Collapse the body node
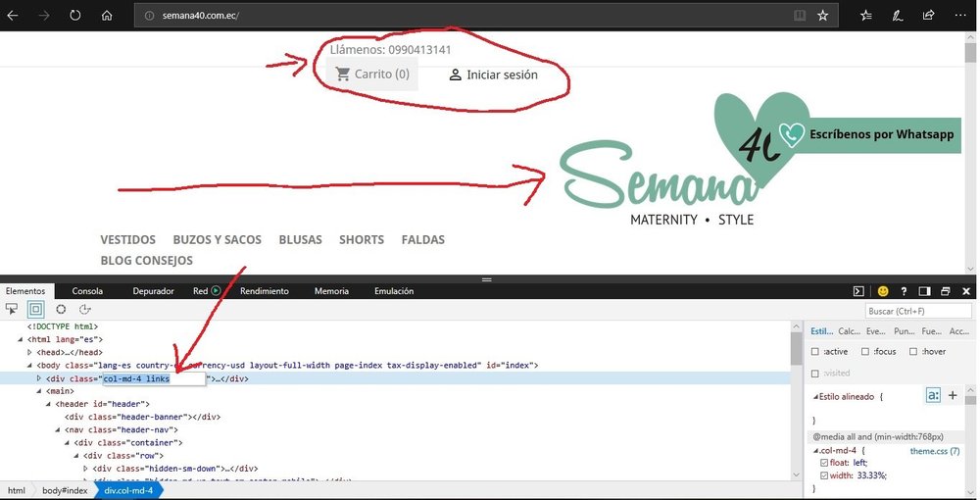Image resolution: width=980 pixels, height=500 pixels. point(30,366)
